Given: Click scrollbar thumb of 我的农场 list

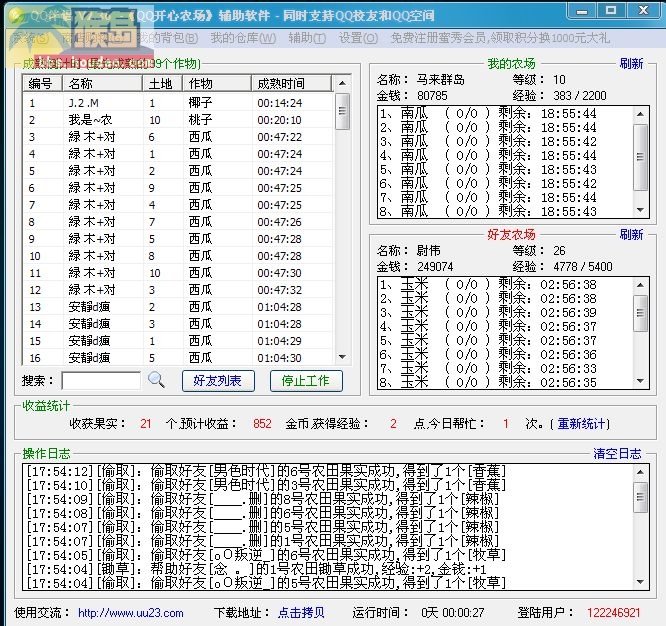Looking at the screenshot, I should pyautogui.click(x=641, y=157).
